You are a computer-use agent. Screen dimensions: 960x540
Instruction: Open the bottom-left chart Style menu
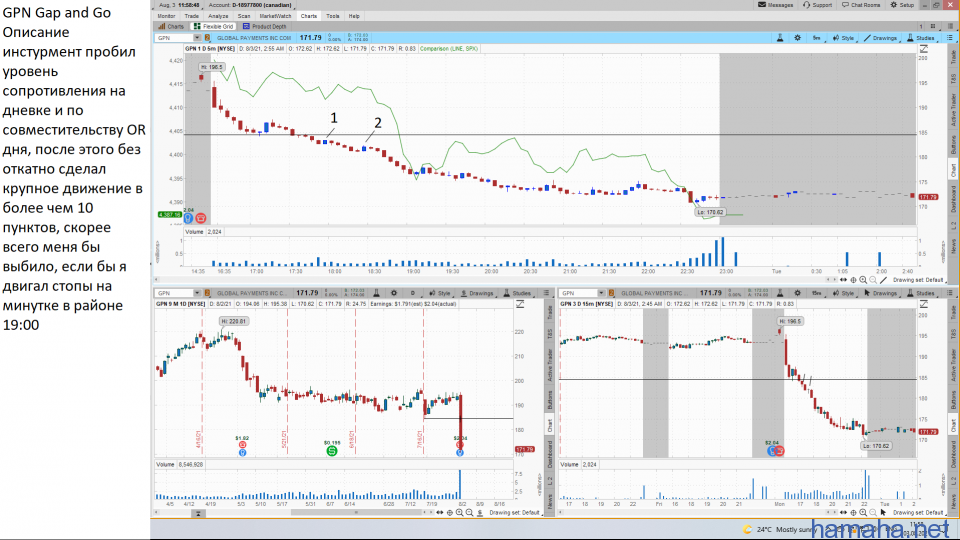tap(440, 293)
